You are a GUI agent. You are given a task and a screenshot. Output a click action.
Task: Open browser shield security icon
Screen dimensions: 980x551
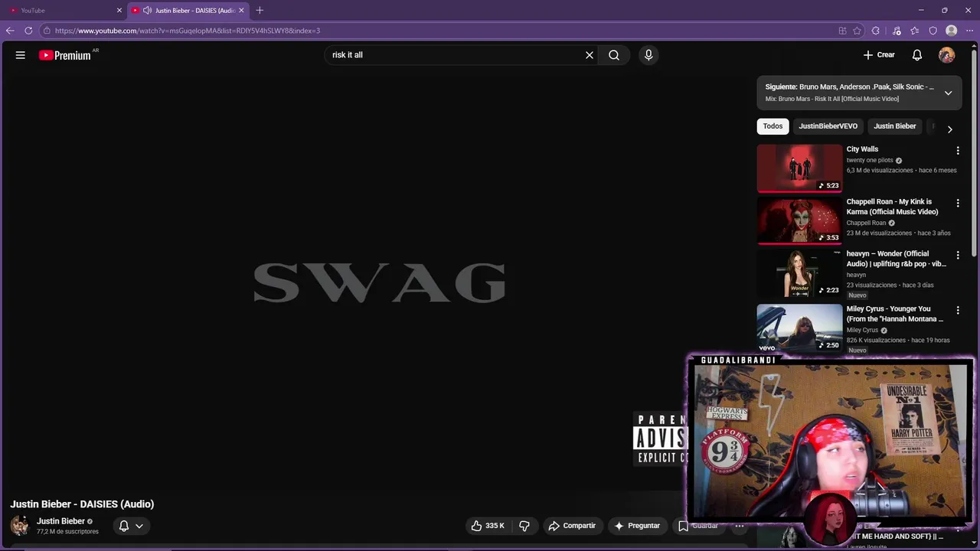933,31
